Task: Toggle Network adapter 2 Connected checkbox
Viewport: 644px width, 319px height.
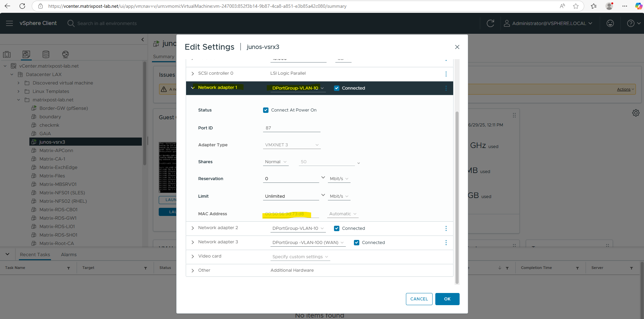Action: pyautogui.click(x=337, y=228)
